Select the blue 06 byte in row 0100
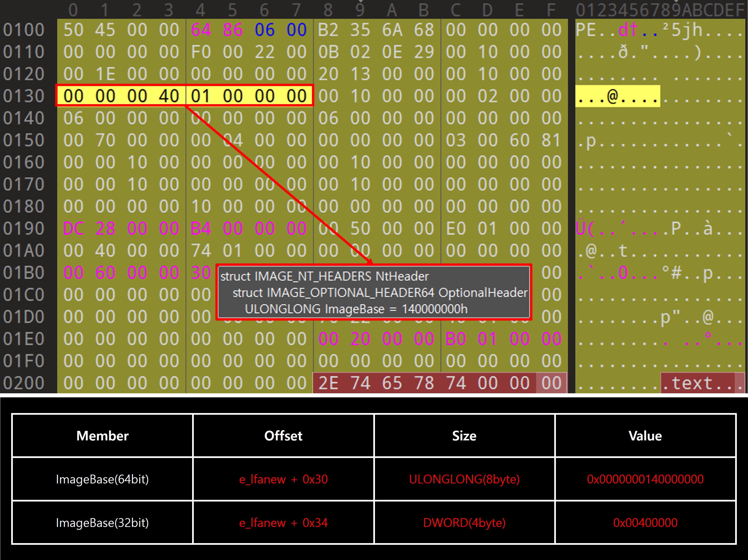Image resolution: width=748 pixels, height=560 pixels. tap(264, 30)
